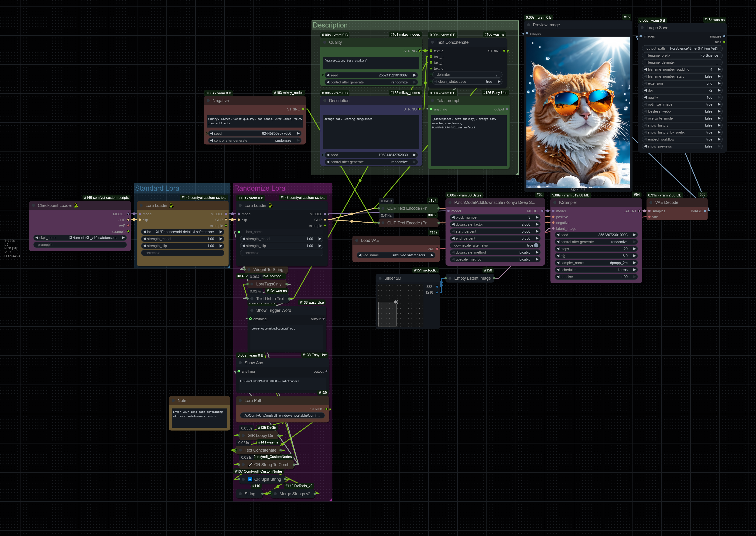The image size is (756, 536).
Task: Click the Slider 2D handle point
Action: point(396,302)
